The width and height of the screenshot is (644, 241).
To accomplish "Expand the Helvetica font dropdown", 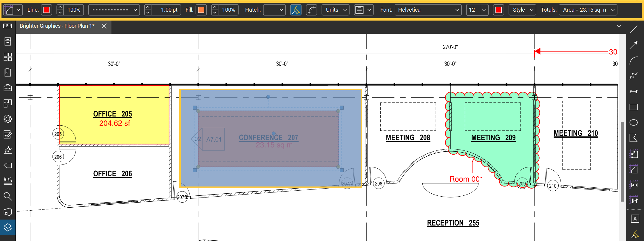I will point(428,10).
